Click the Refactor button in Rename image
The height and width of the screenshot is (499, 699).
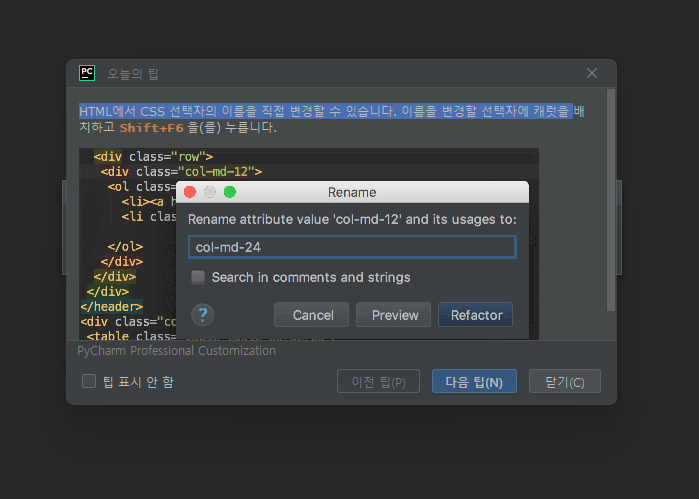[476, 315]
